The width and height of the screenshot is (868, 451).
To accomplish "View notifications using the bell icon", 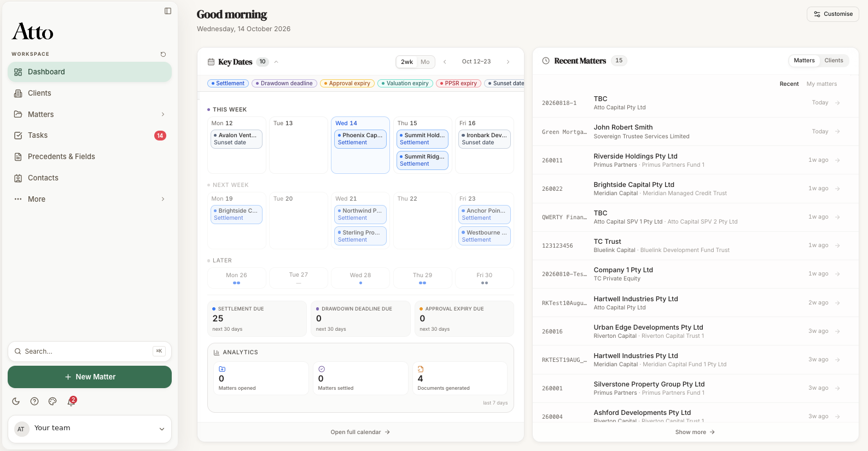I will point(71,401).
